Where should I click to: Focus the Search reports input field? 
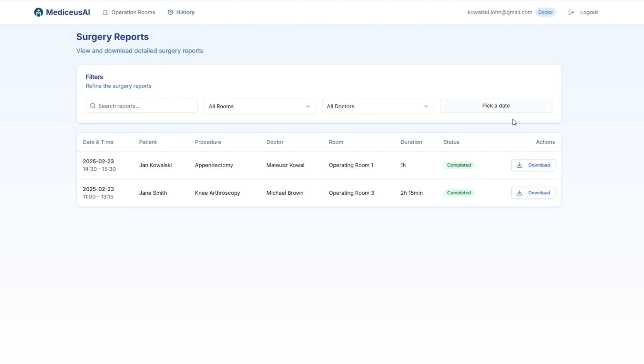pos(142,106)
